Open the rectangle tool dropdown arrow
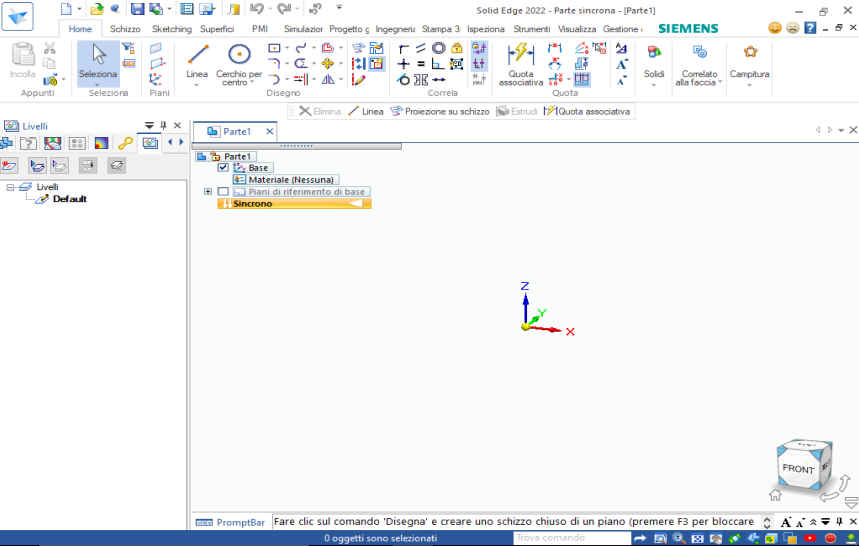859x546 pixels. coord(287,48)
